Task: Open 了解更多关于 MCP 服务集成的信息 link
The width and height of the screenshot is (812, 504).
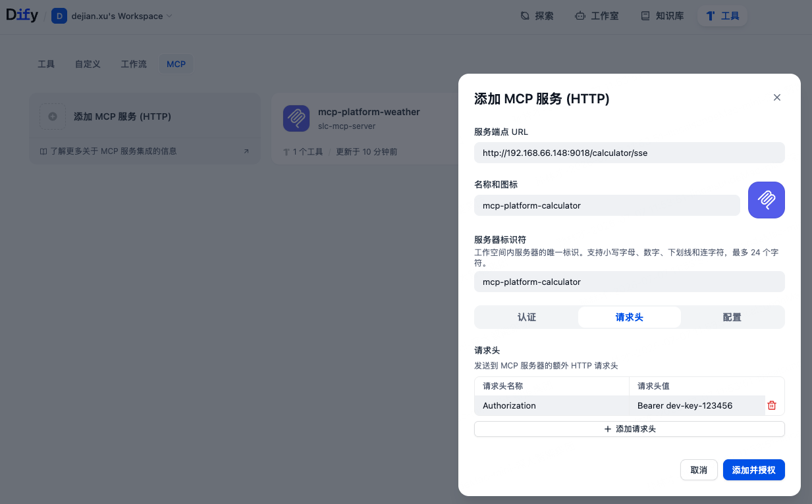Action: tap(115, 151)
